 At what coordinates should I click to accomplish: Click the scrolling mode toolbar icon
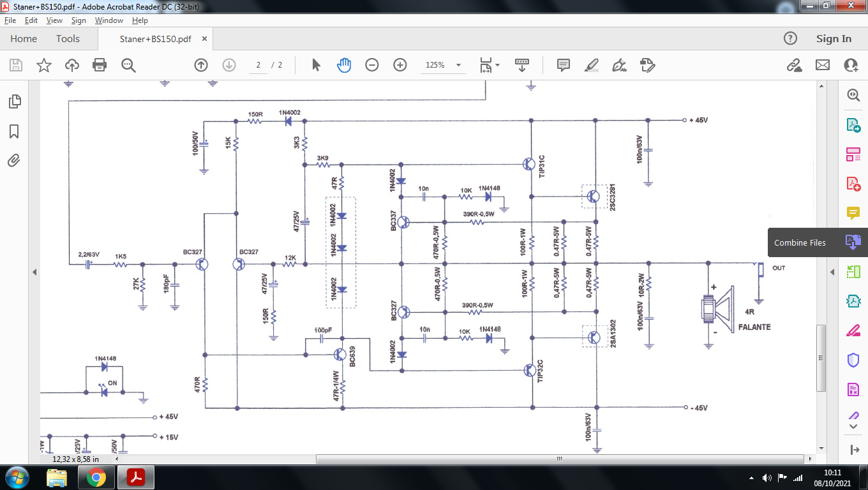coord(522,65)
